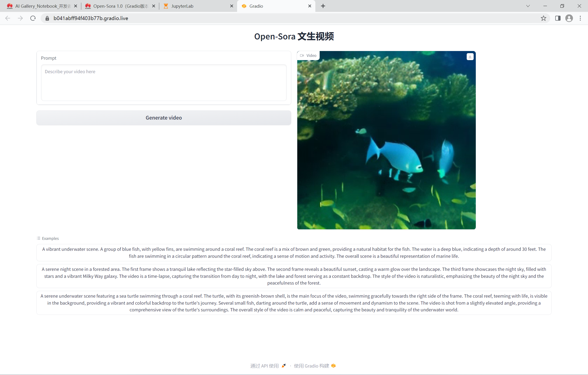The width and height of the screenshot is (588, 375).
Task: Click the browser profile avatar icon
Action: click(569, 18)
